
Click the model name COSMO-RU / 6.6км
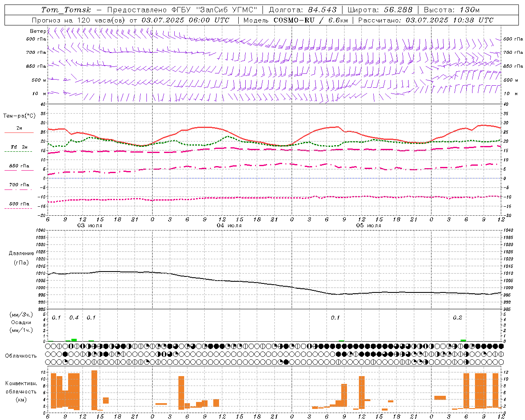click(311, 20)
